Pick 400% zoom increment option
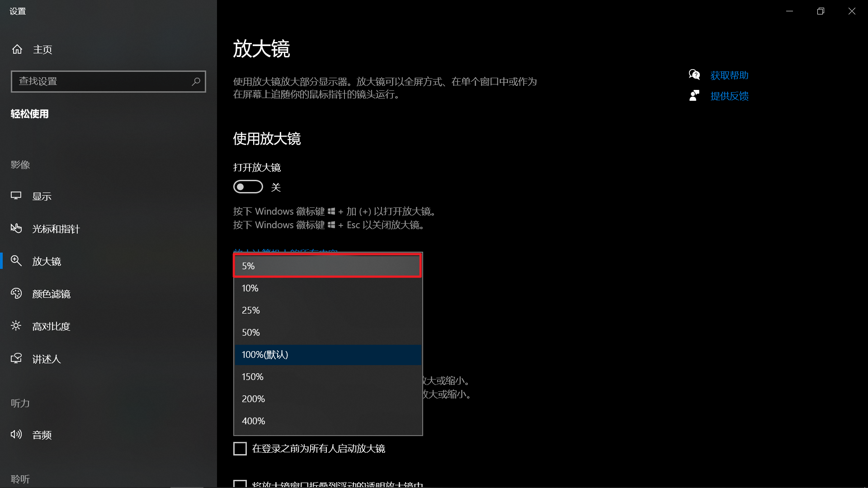The image size is (868, 488). [x=328, y=421]
